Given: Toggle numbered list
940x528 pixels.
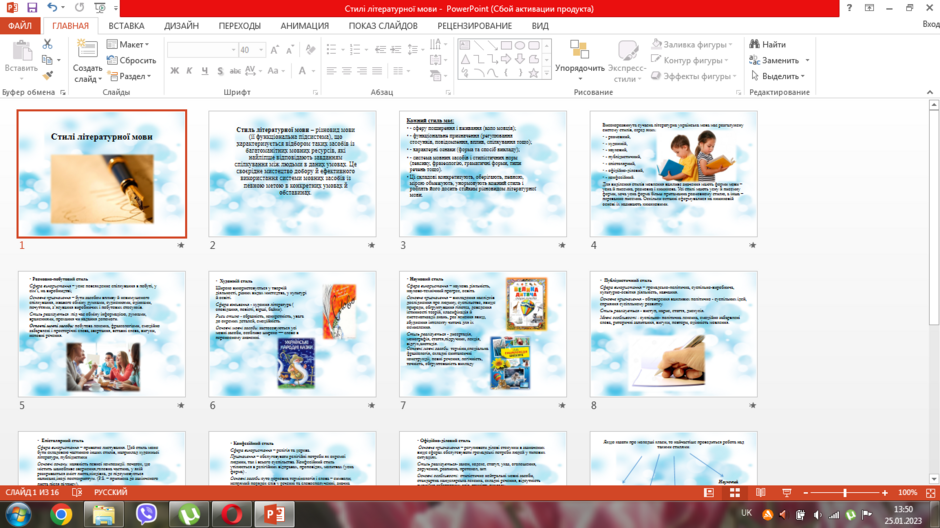Looking at the screenshot, I should tap(355, 50).
